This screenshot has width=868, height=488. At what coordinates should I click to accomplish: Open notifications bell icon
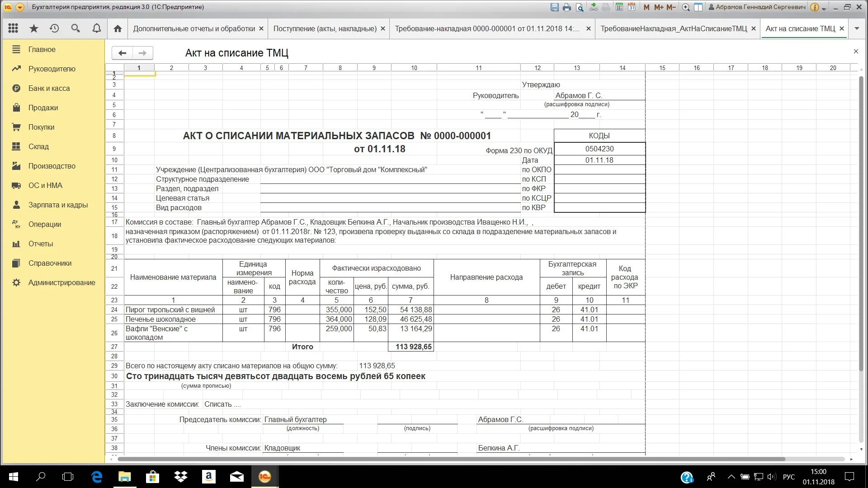[97, 28]
